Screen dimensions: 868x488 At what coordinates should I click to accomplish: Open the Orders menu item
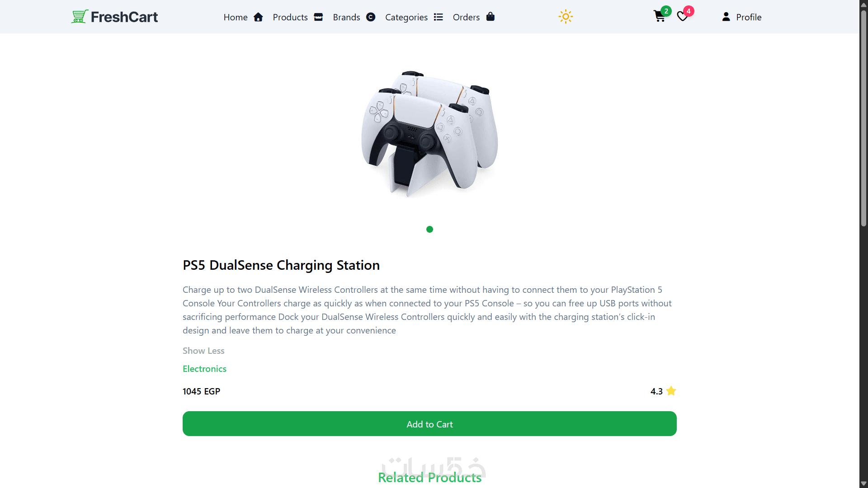[466, 17]
